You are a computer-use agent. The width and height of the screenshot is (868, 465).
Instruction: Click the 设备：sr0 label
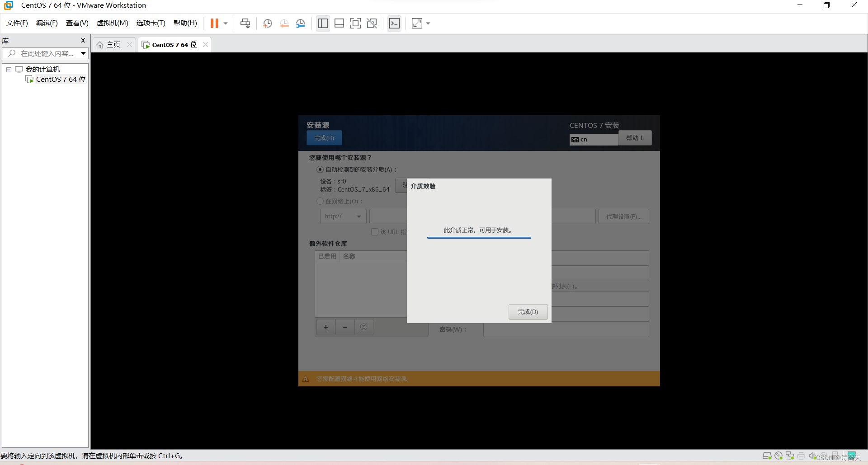333,181
